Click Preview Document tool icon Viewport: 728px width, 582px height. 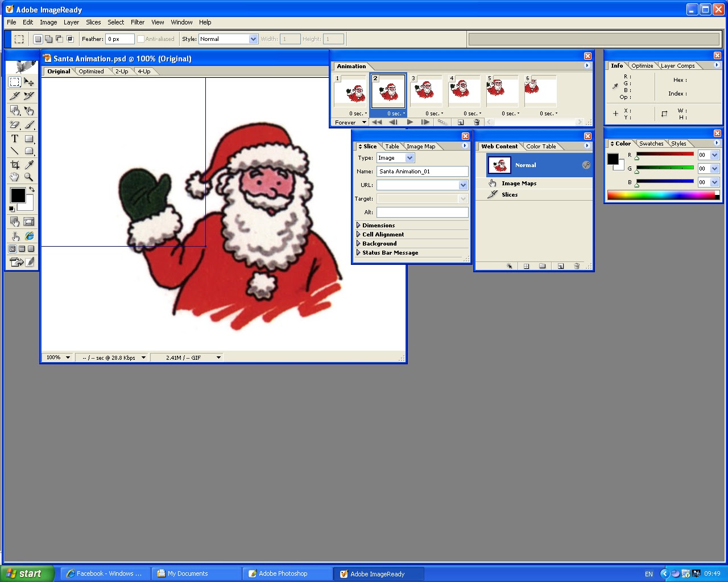pyautogui.click(x=15, y=236)
